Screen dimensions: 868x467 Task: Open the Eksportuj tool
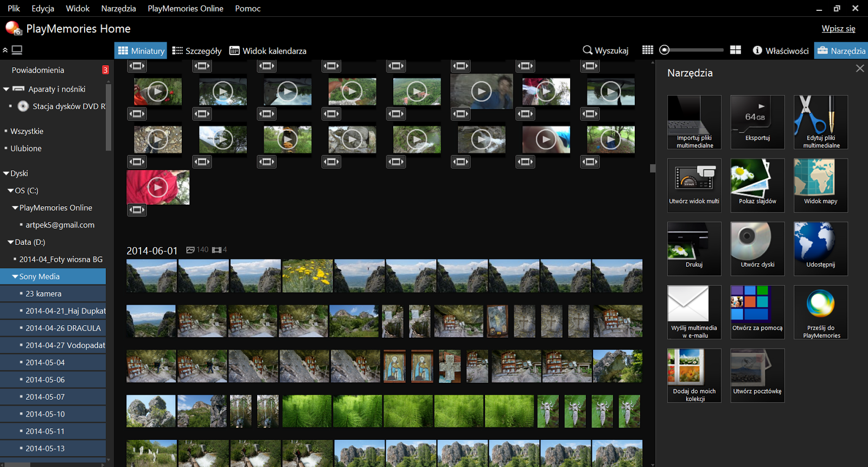pyautogui.click(x=757, y=122)
